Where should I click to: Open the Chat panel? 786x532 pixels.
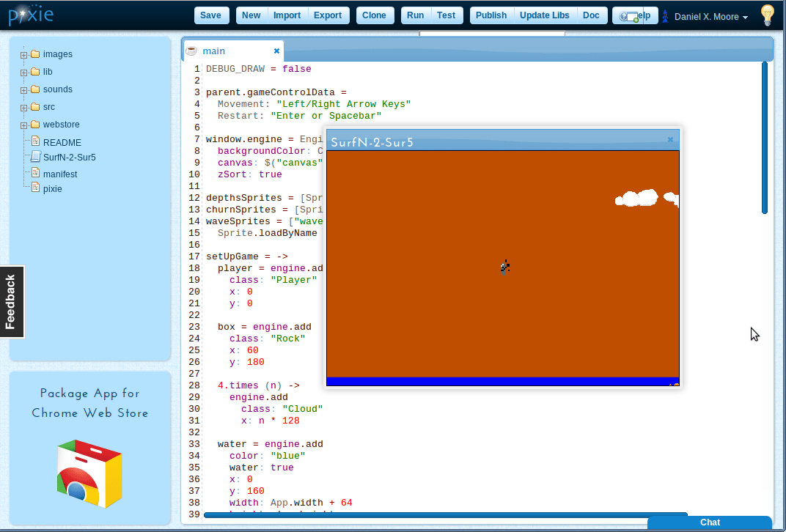(x=709, y=522)
